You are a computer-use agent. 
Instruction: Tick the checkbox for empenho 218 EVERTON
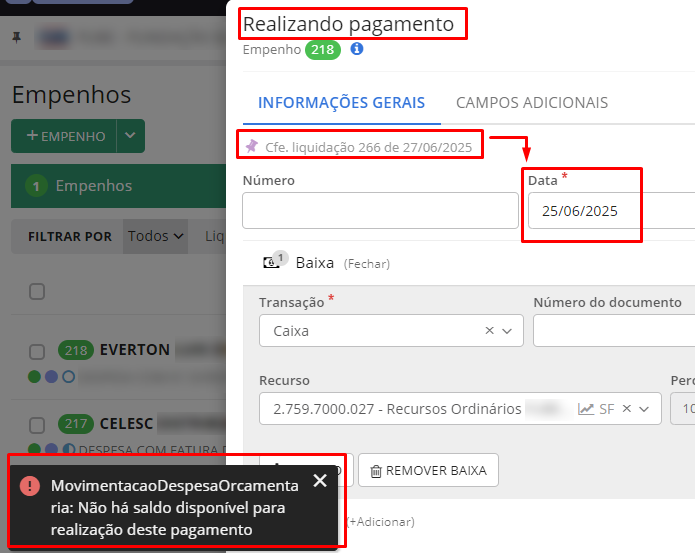[x=37, y=352]
